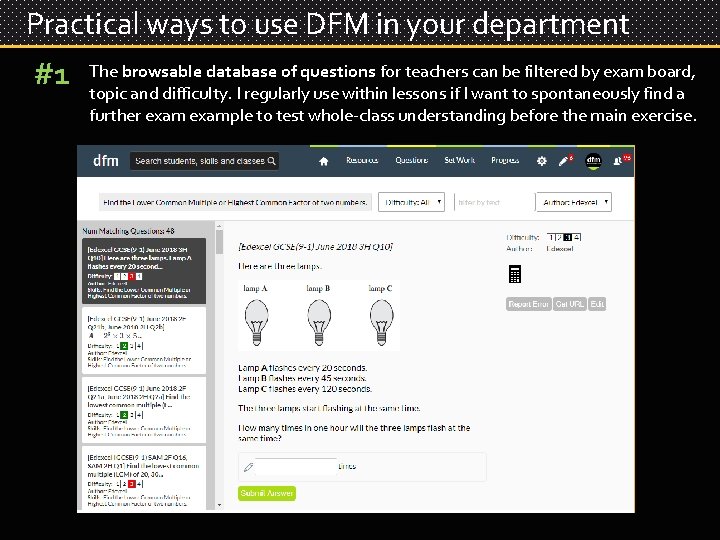Click the Edit button
The height and width of the screenshot is (540, 720).
tap(597, 304)
